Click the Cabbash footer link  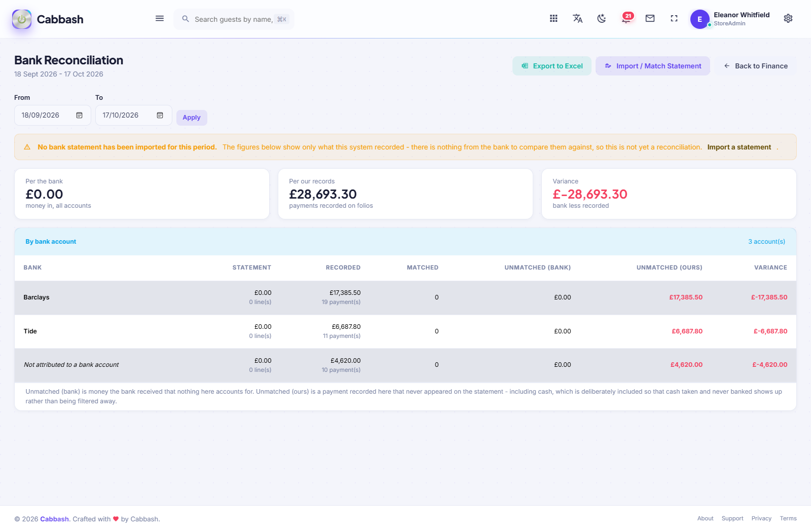click(x=54, y=519)
